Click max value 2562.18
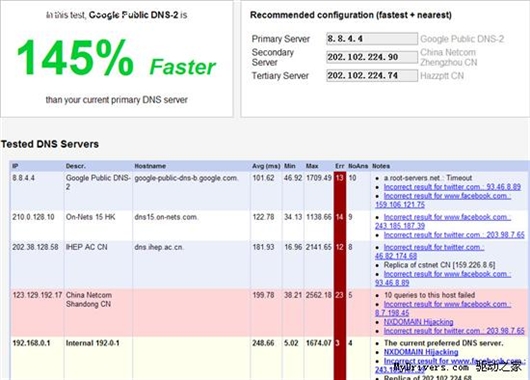The image size is (530, 380). [319, 295]
